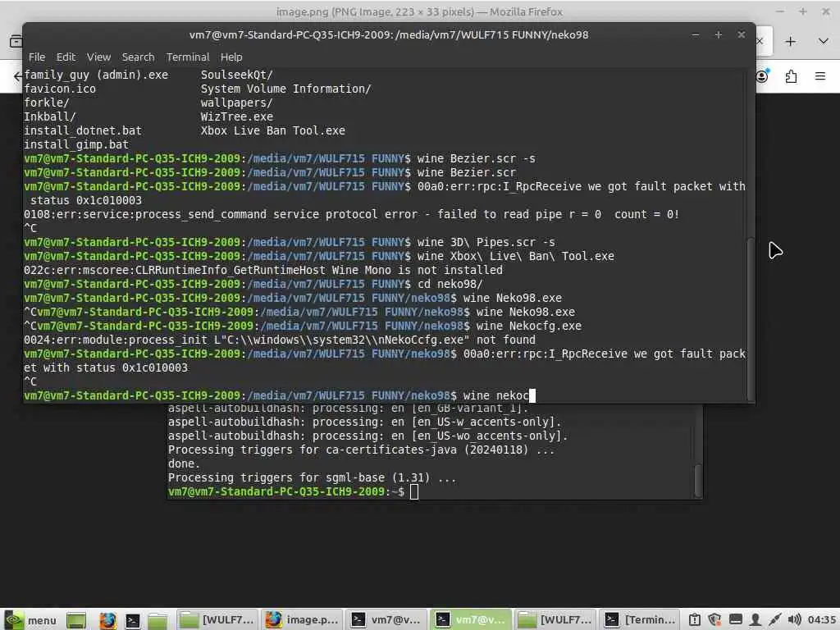Open the Help menu in the terminal
Screen dimensions: 840x630
(231, 57)
